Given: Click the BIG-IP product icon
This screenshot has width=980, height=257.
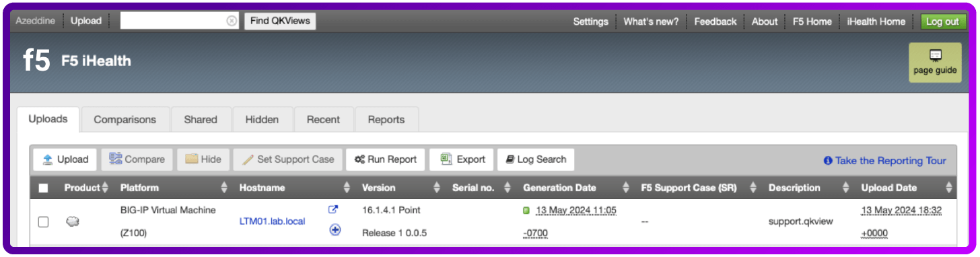Looking at the screenshot, I should [72, 221].
